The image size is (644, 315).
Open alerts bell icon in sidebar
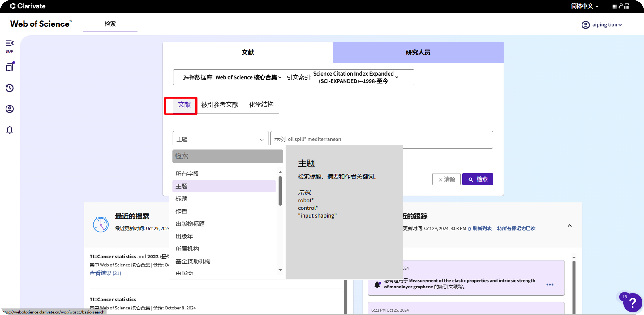pos(10,130)
